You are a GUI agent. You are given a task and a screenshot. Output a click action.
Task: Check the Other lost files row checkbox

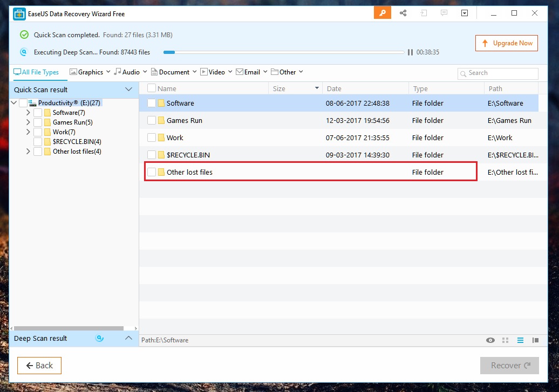152,172
